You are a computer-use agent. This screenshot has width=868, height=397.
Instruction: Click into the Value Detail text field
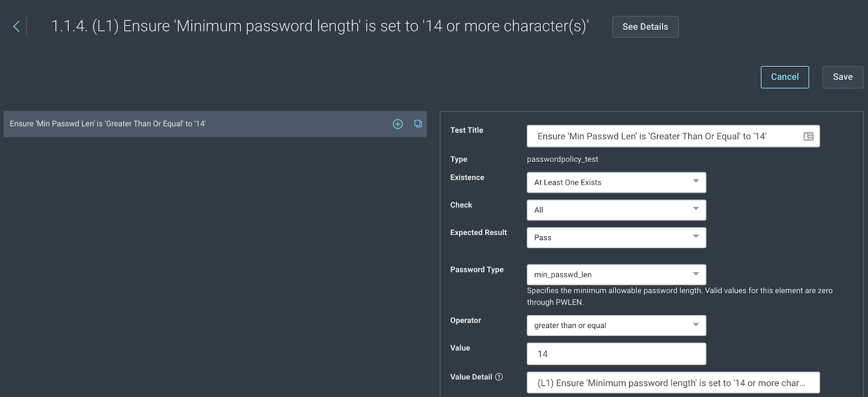[673, 383]
